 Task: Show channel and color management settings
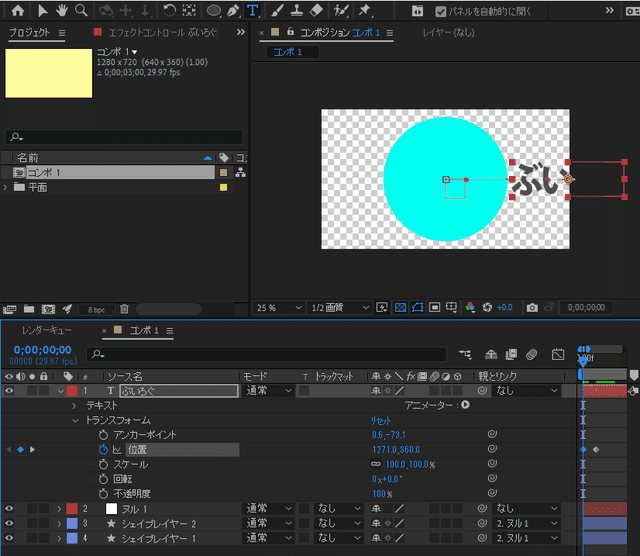(470, 307)
